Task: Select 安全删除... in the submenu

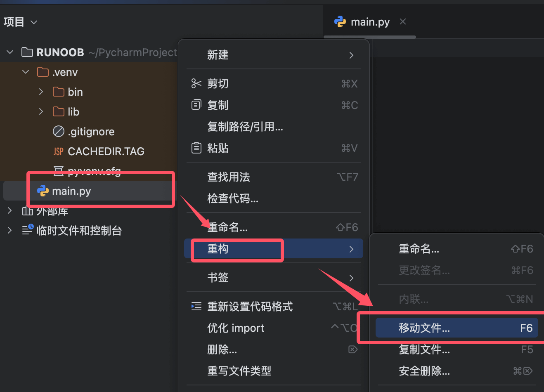Action: [x=457, y=371]
